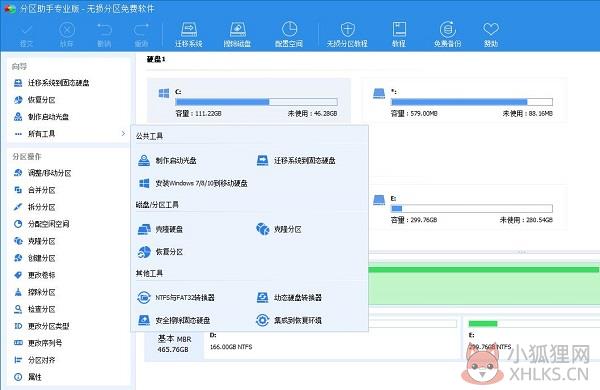Click the C: drive usage bar
The width and height of the screenshot is (600, 390).
(x=256, y=102)
